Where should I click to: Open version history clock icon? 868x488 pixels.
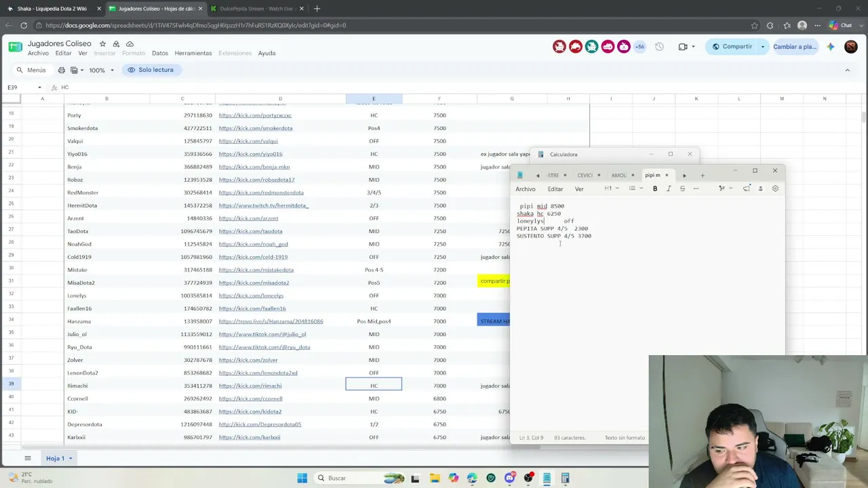[659, 47]
